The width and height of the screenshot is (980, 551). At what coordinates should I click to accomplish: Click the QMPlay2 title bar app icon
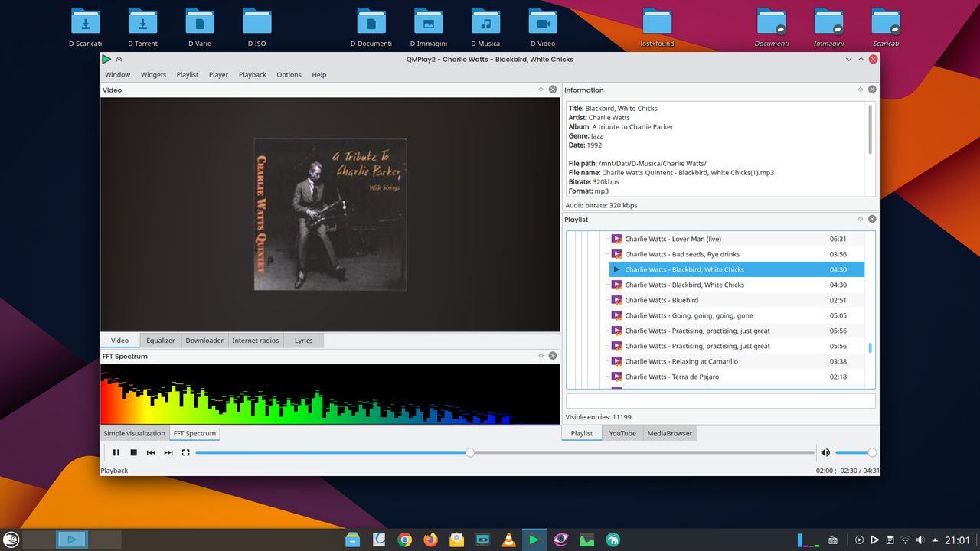coord(107,59)
